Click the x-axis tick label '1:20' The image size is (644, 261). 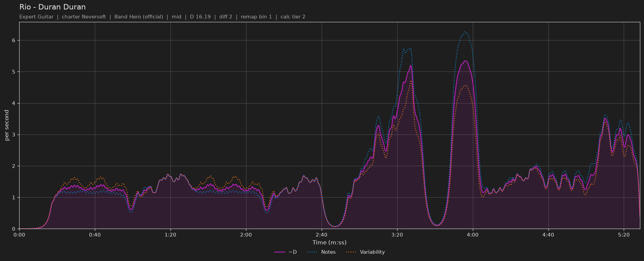coord(170,235)
